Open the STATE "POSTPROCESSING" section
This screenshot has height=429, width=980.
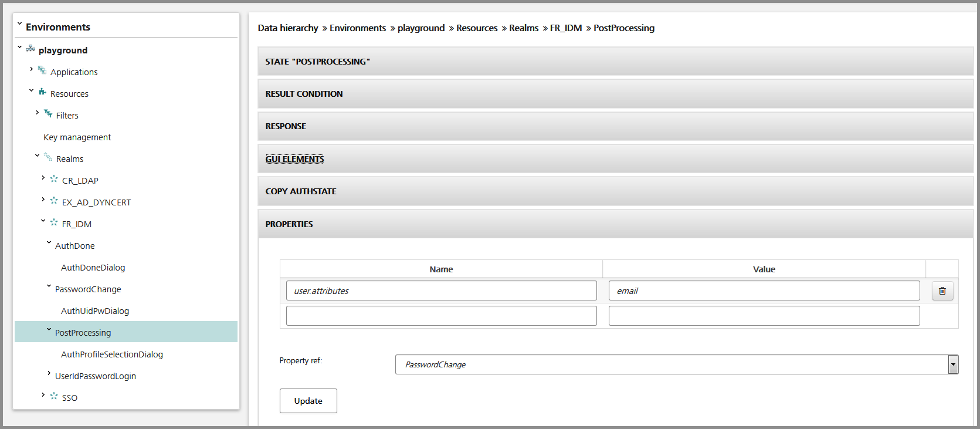[x=615, y=62]
